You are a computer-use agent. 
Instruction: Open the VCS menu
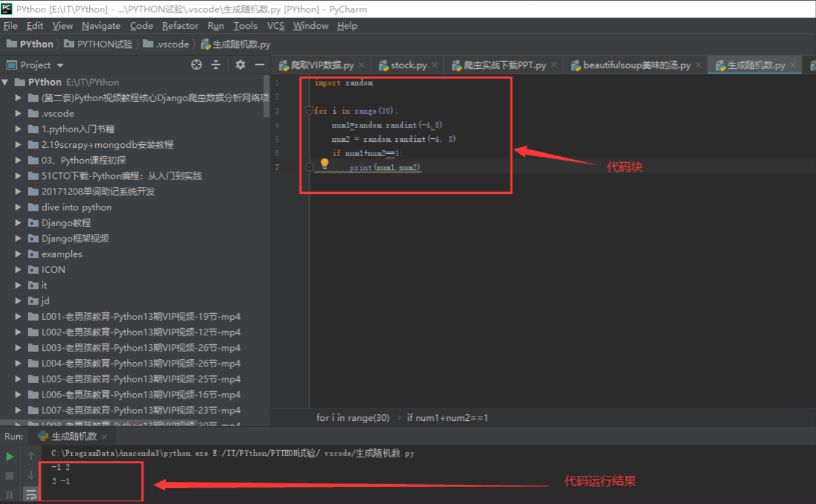pos(276,26)
